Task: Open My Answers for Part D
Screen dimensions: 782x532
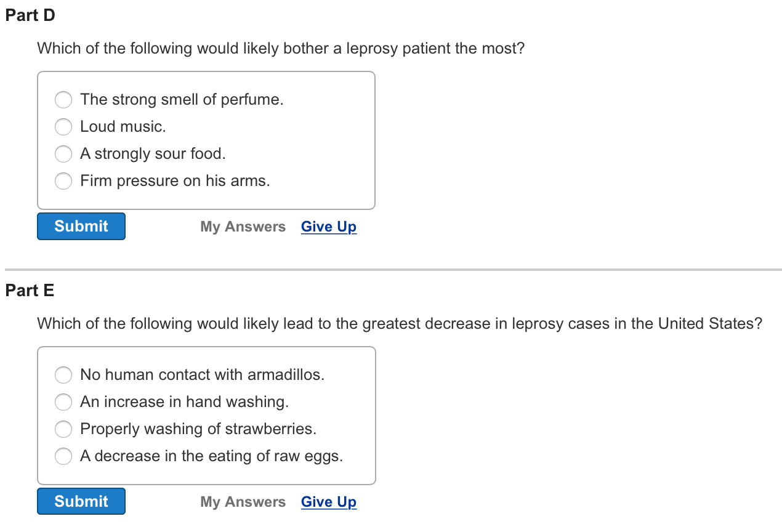Action: point(243,227)
